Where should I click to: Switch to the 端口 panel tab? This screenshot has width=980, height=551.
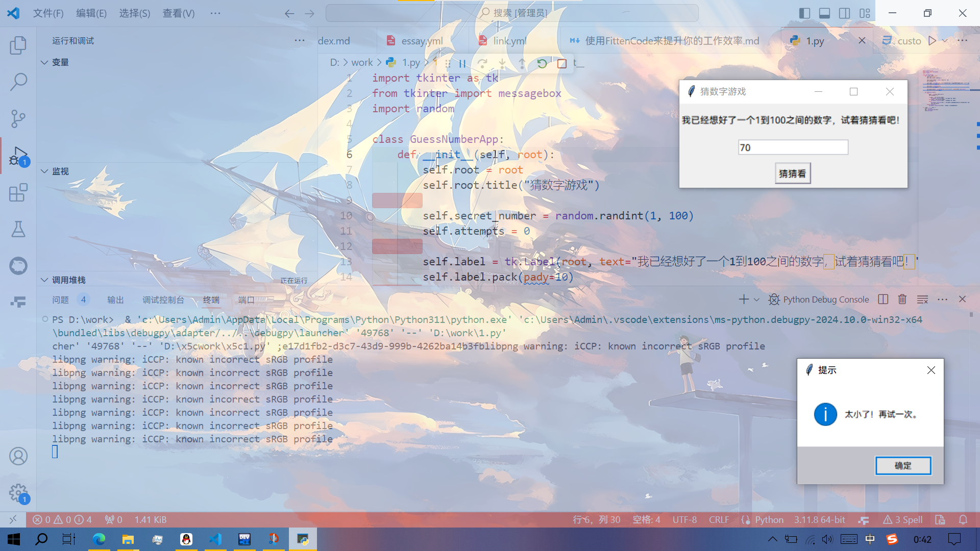(x=247, y=300)
